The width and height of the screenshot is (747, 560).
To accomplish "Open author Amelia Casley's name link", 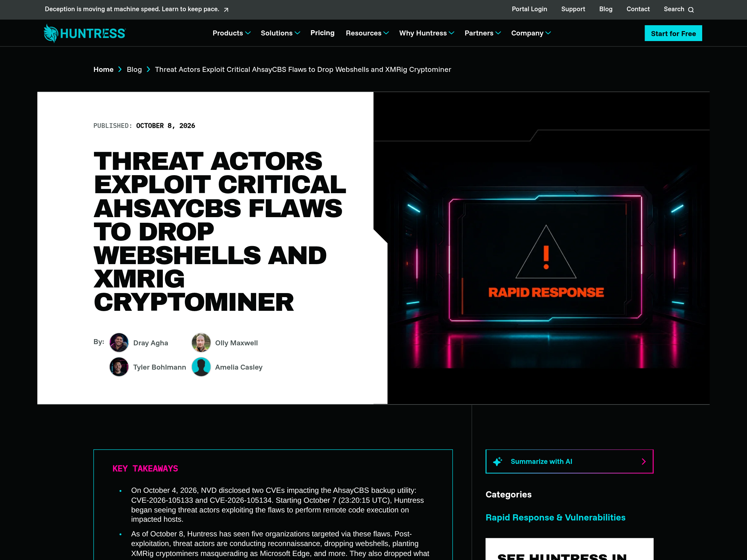I will point(239,367).
